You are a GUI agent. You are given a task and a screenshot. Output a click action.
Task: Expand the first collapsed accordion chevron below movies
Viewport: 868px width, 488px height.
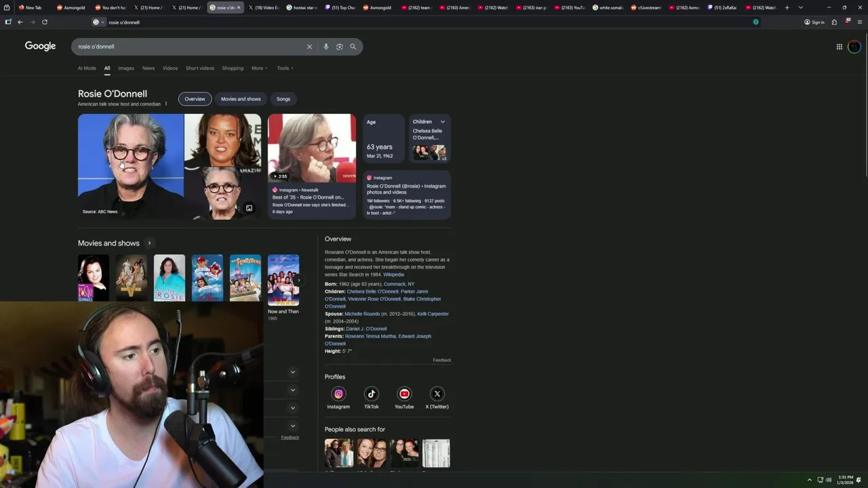click(293, 372)
